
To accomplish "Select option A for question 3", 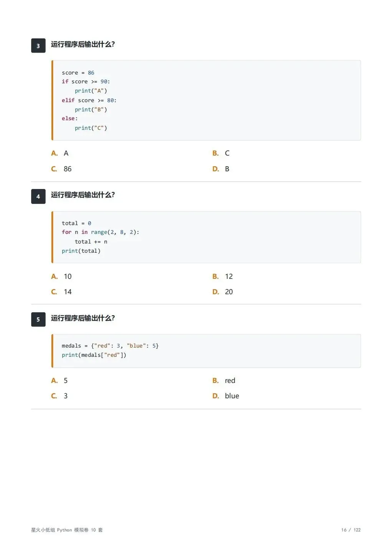I will click(60, 153).
